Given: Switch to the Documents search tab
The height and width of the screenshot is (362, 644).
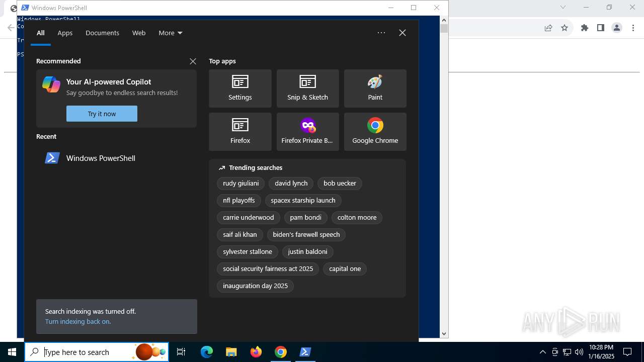Looking at the screenshot, I should pyautogui.click(x=102, y=33).
